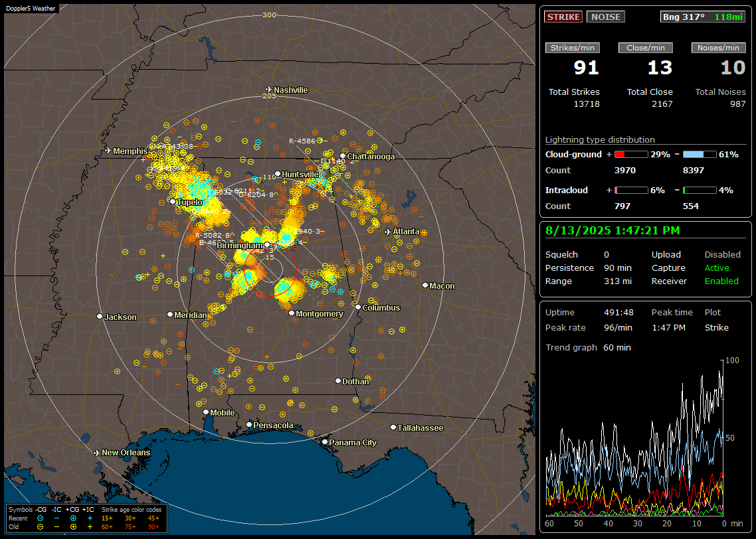
Task: Click the Receiver Enabled status
Action: pyautogui.click(x=721, y=281)
